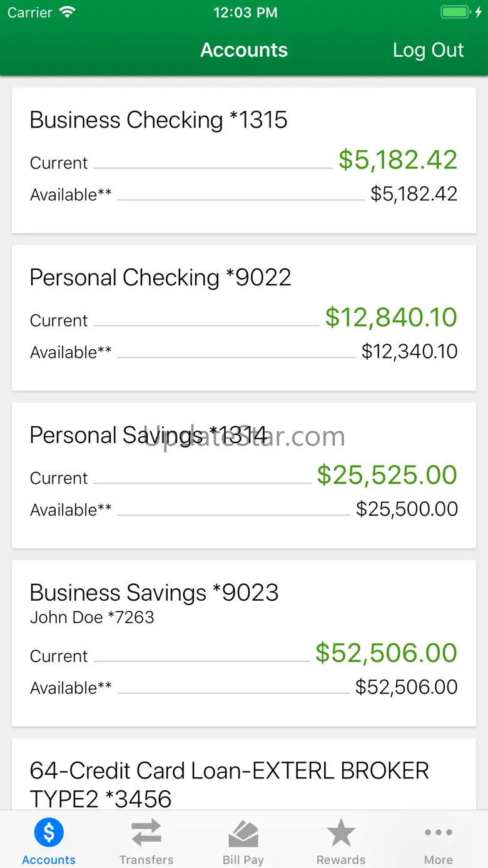Tap the $52,506.00 current balance
The height and width of the screenshot is (868, 488).
pos(386,653)
